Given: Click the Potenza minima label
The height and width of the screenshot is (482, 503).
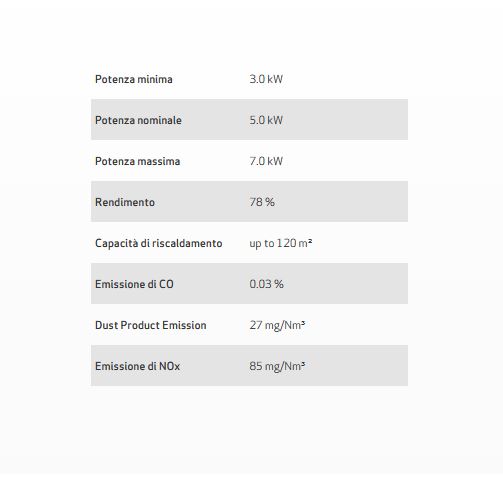Looking at the screenshot, I should point(134,79).
